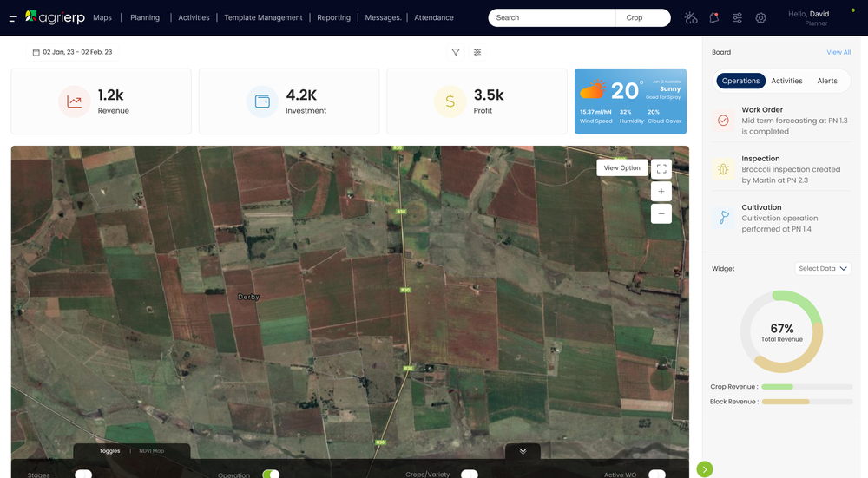Open the hamburger menu beside the agrierp logo
The height and width of the screenshot is (478, 868).
click(13, 18)
